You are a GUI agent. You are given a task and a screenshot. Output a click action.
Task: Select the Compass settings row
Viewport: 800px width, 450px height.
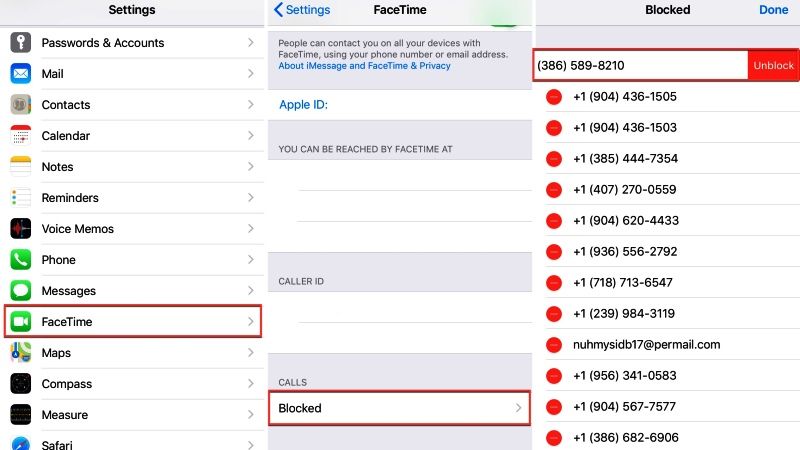click(x=133, y=384)
